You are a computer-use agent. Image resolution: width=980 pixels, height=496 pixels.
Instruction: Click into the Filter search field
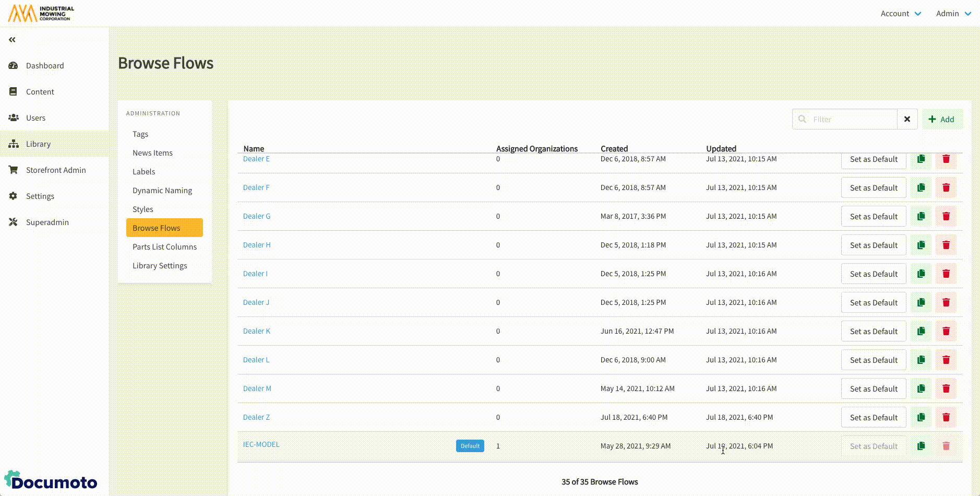[x=851, y=119]
